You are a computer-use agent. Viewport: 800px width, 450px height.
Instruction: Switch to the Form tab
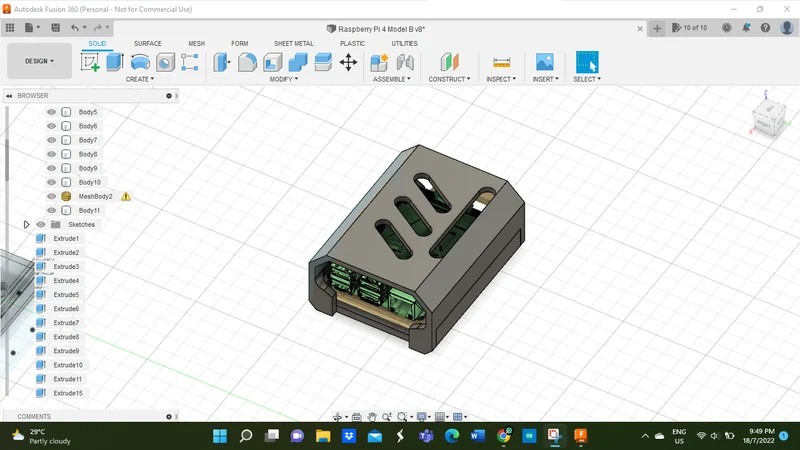(239, 43)
